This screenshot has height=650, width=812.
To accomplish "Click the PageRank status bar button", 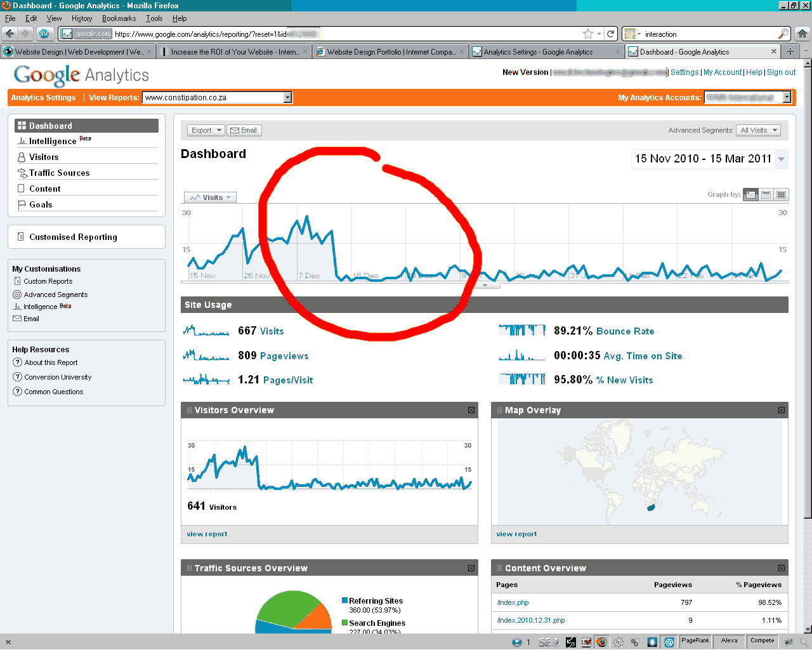I will coord(695,641).
